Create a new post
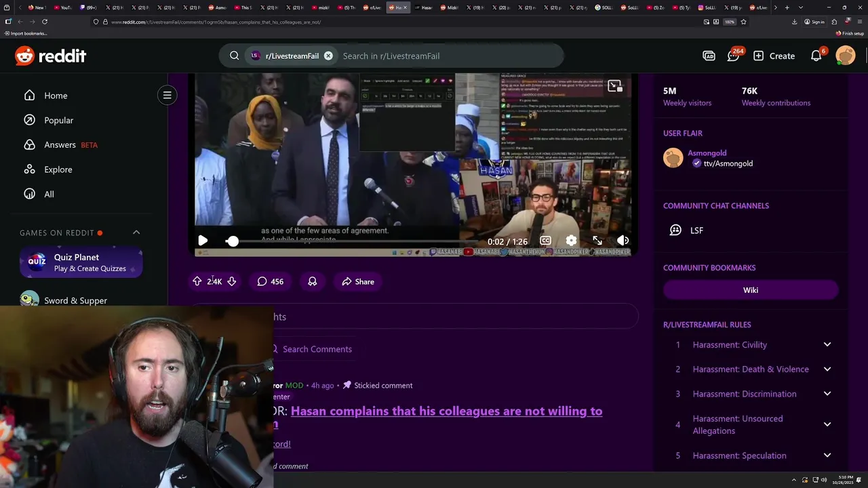The height and width of the screenshot is (488, 868). tap(774, 56)
